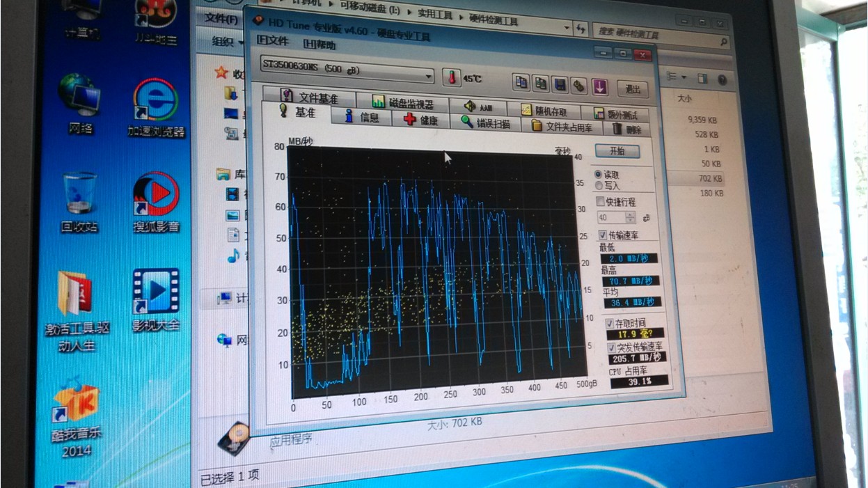868x488 pixels.
Task: Launch 影视大全 desktop shortcut
Action: (156, 299)
